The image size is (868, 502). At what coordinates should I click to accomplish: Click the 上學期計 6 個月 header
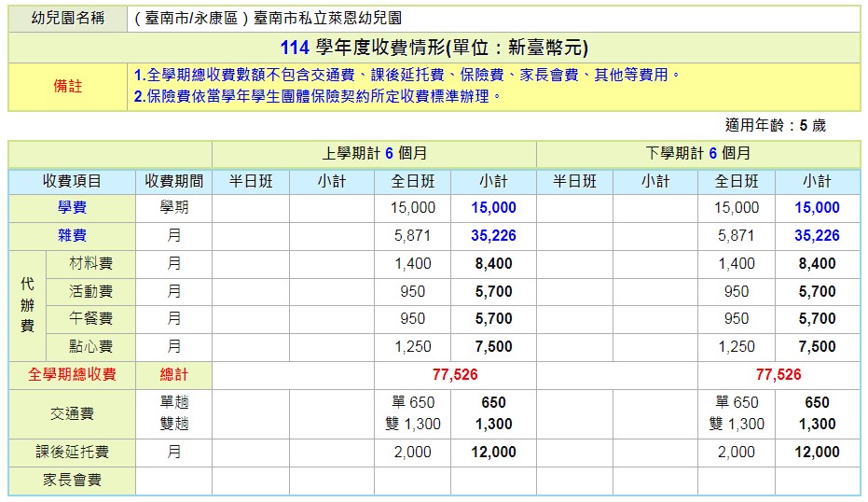(x=374, y=153)
